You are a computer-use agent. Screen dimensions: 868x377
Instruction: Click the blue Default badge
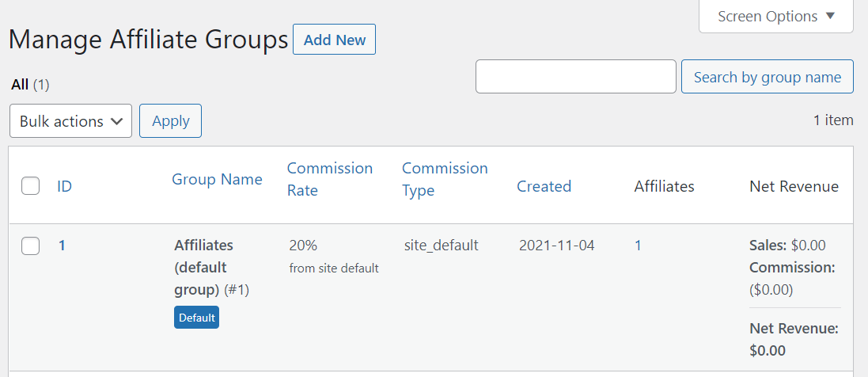[196, 317]
